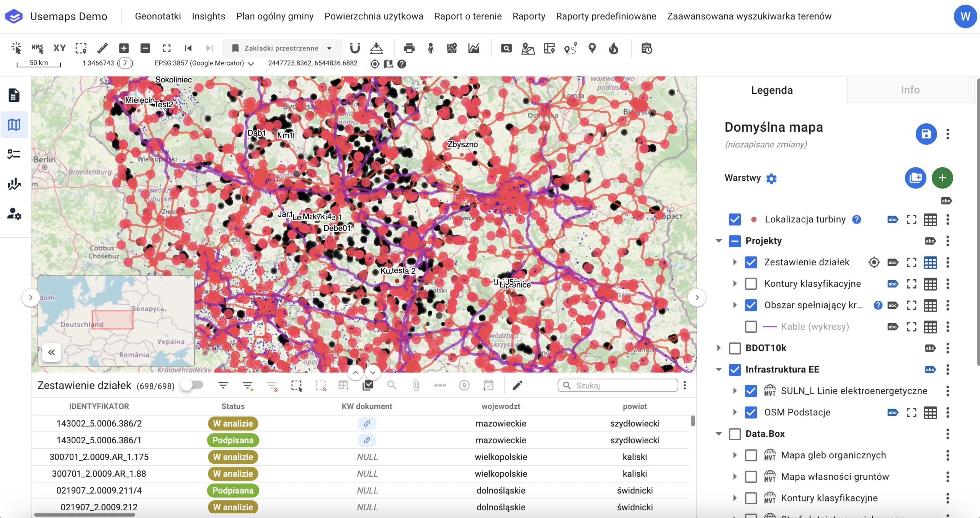Image resolution: width=980 pixels, height=518 pixels.
Task: Collapse the Projekty layer group
Action: (719, 241)
